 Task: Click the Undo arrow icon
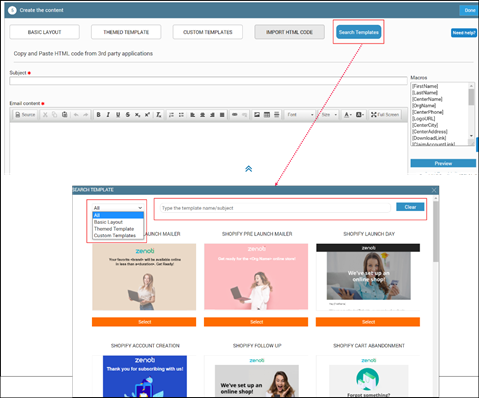click(x=76, y=115)
